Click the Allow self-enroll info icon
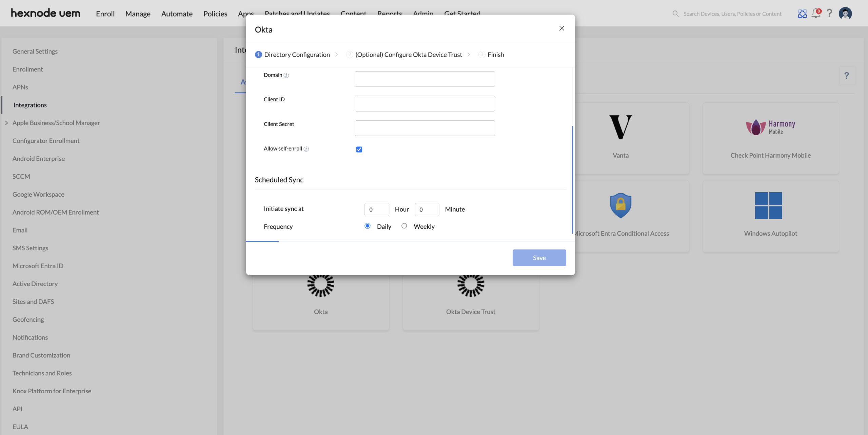Viewport: 868px width, 435px height. [x=306, y=149]
